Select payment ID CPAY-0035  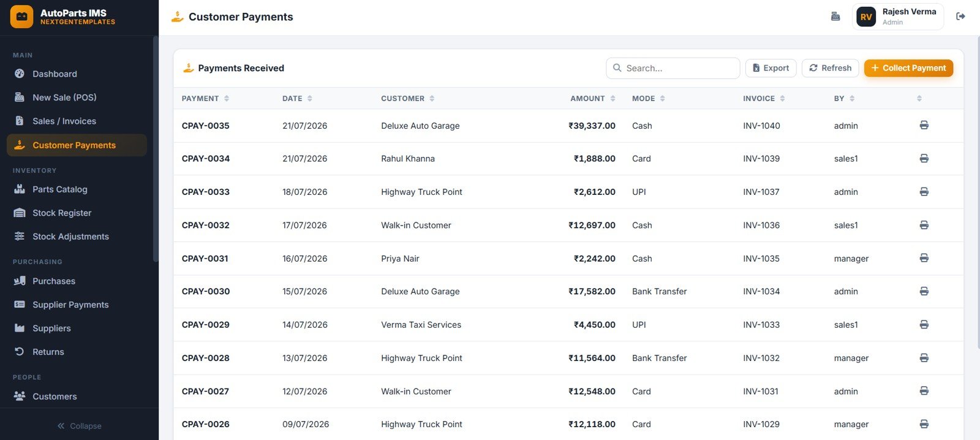click(x=206, y=126)
